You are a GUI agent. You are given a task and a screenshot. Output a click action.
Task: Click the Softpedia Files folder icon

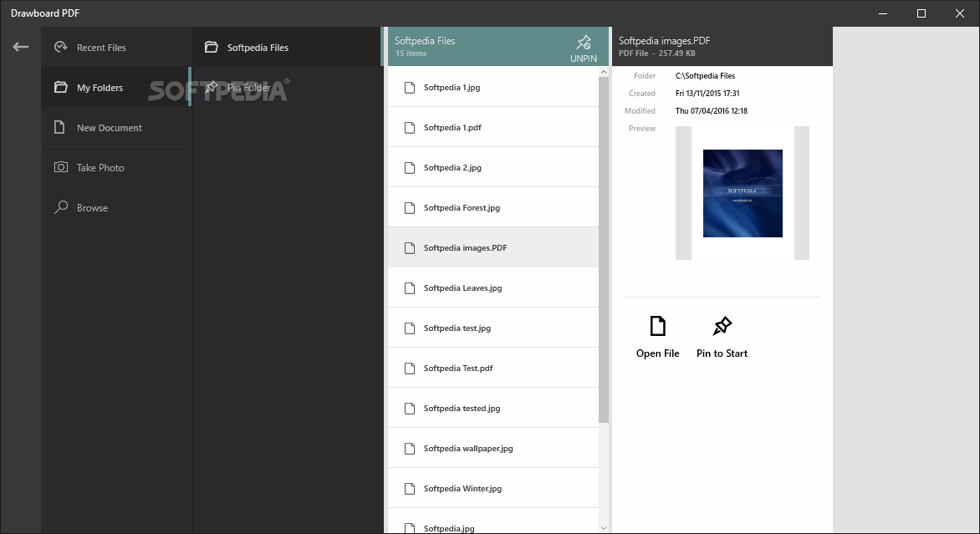click(212, 47)
